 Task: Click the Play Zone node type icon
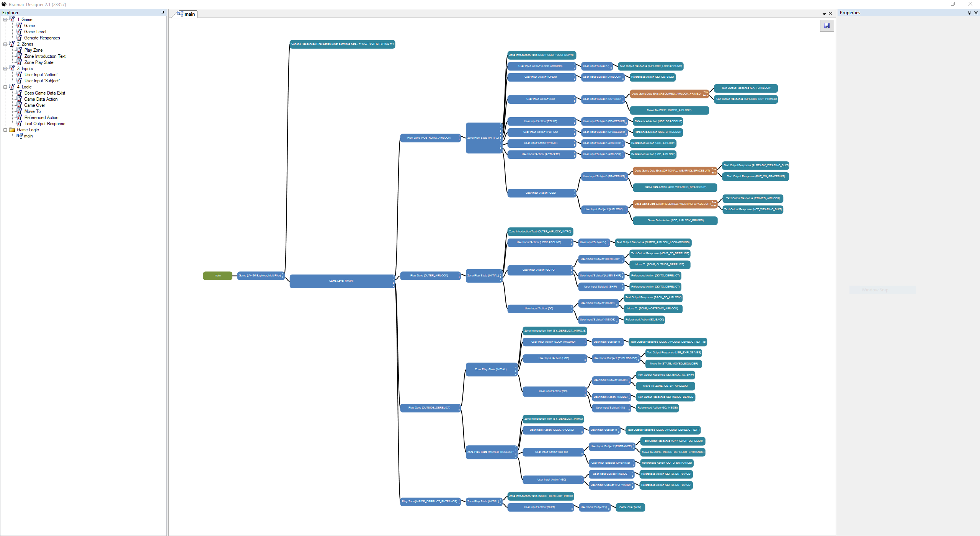click(x=19, y=50)
